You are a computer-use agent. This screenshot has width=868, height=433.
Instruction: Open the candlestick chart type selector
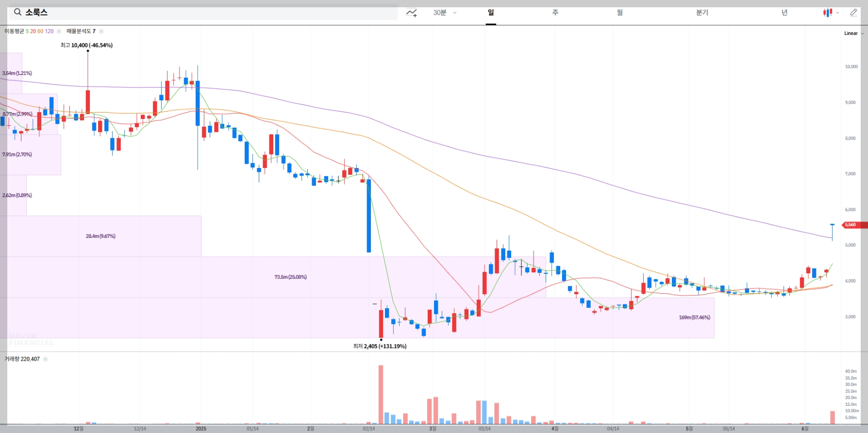click(x=831, y=13)
